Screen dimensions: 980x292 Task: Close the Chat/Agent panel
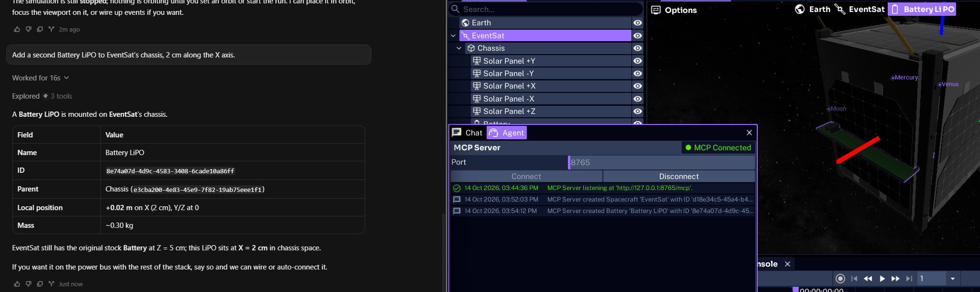pyautogui.click(x=749, y=133)
